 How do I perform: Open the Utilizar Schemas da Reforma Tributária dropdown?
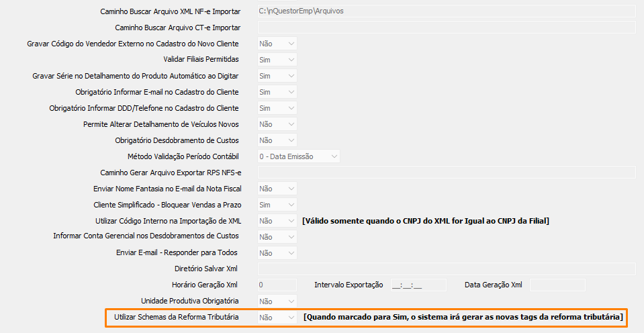277,317
